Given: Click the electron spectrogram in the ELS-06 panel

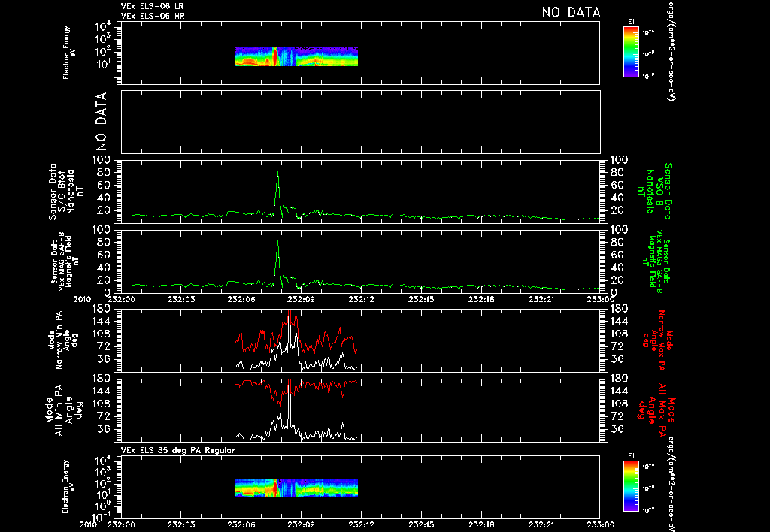Looking at the screenshot, I should [x=296, y=56].
